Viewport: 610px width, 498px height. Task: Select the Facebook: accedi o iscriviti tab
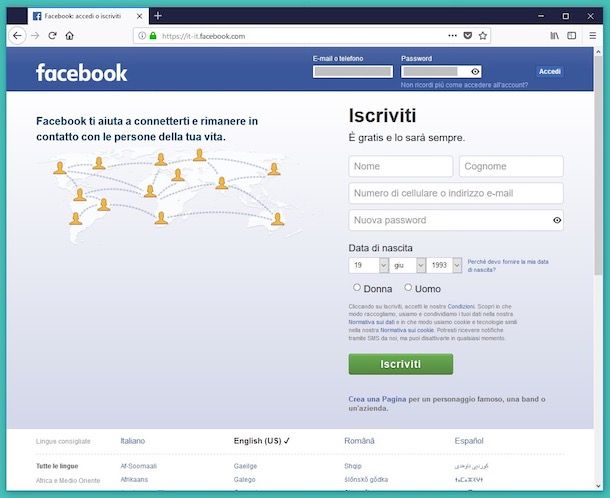(x=88, y=16)
